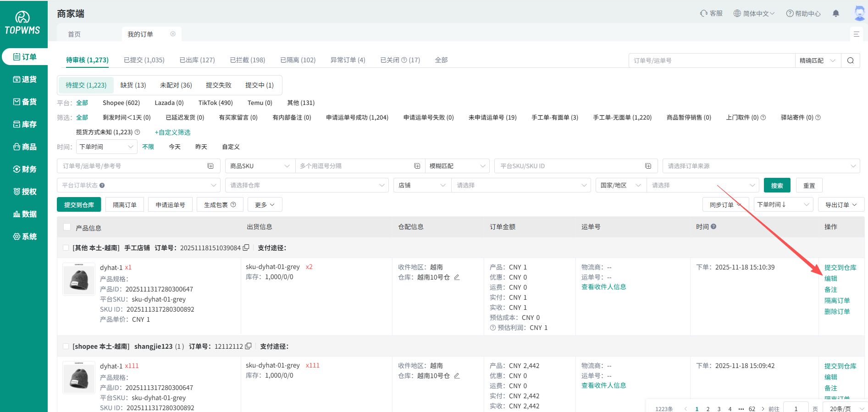This screenshot has height=412, width=868.
Task: Copy order number 20251118151039084
Action: pos(246,247)
